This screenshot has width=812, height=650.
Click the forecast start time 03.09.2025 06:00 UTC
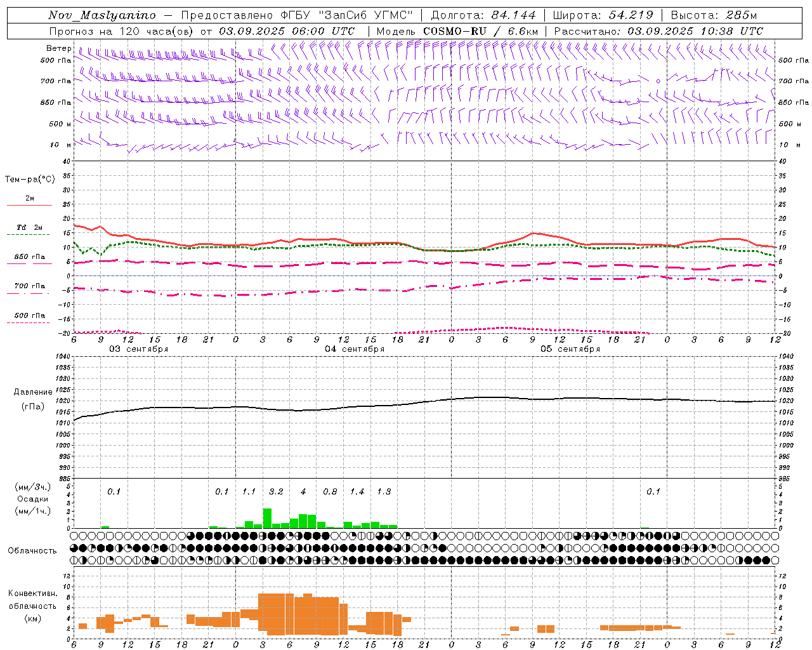click(x=287, y=31)
